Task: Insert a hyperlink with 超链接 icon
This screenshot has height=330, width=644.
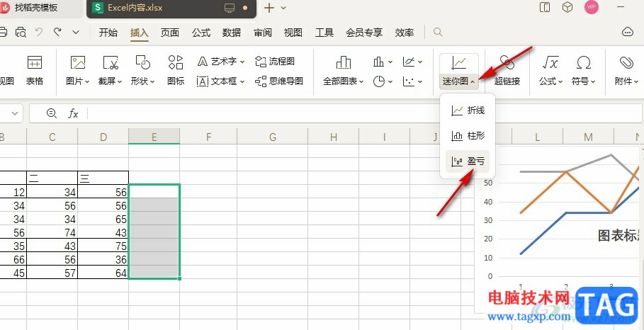Action: click(x=507, y=63)
